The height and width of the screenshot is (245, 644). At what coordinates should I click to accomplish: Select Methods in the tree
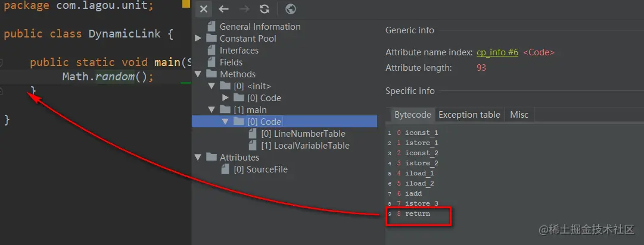point(237,74)
